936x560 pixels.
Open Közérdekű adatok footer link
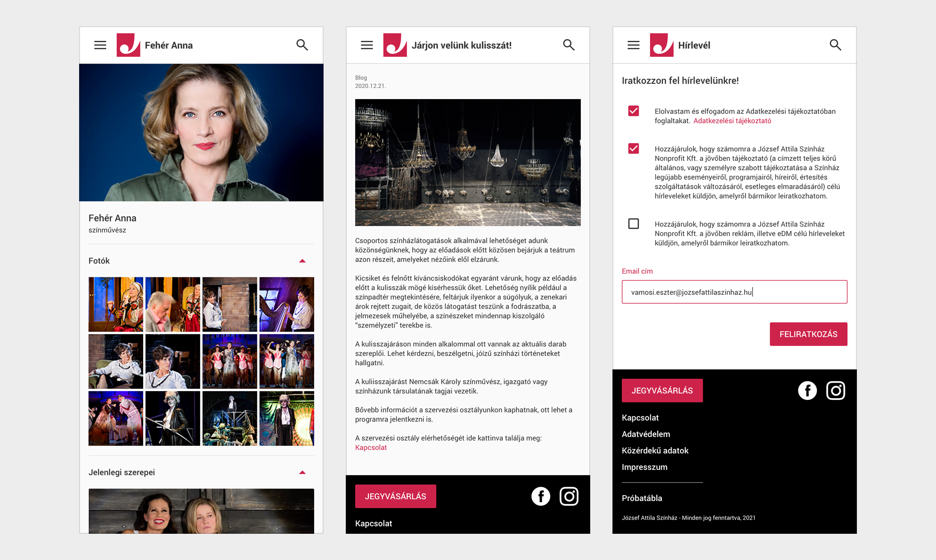(655, 451)
